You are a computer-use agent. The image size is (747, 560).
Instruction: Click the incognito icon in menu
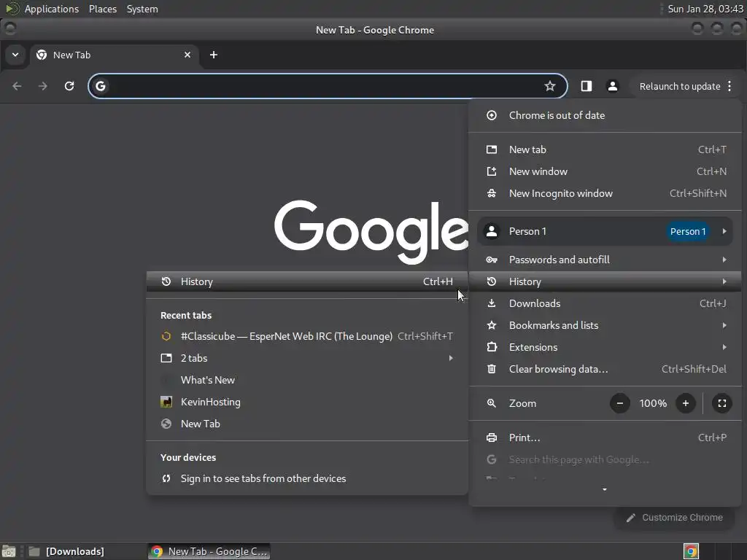pos(491,193)
